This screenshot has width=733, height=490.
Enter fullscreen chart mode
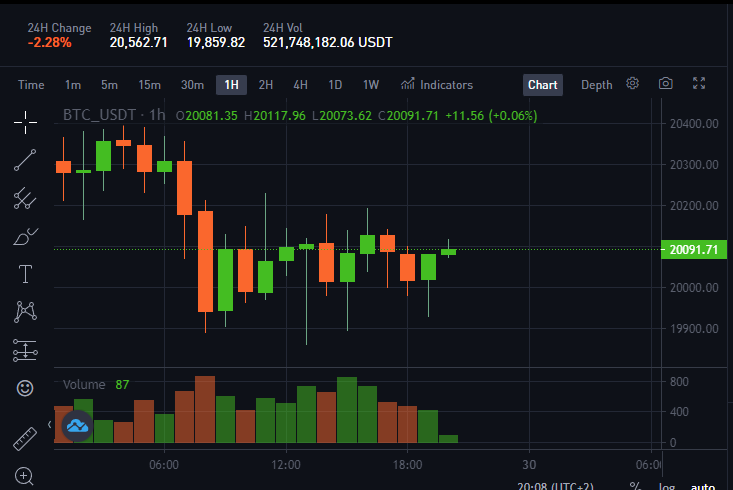click(699, 83)
